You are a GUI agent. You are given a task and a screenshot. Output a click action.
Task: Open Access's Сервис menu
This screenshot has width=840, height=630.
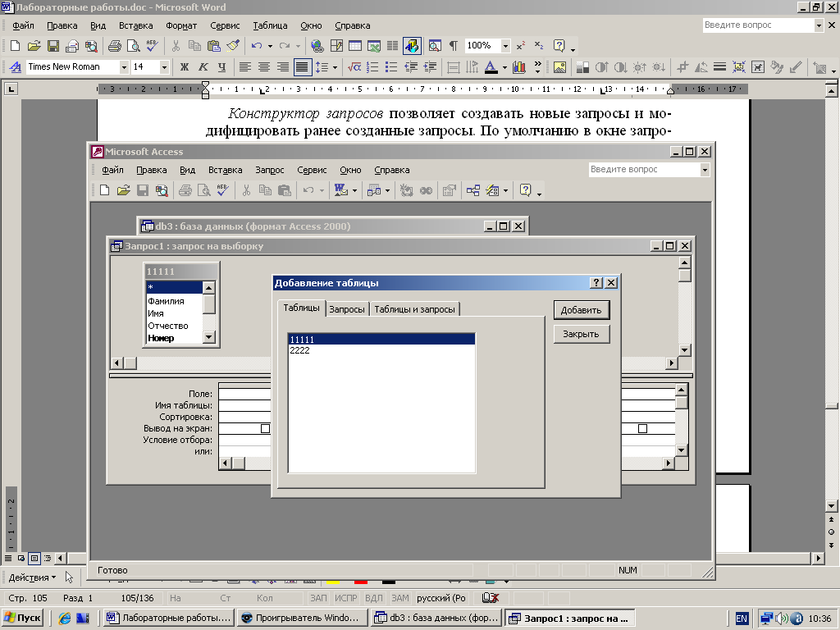[312, 170]
